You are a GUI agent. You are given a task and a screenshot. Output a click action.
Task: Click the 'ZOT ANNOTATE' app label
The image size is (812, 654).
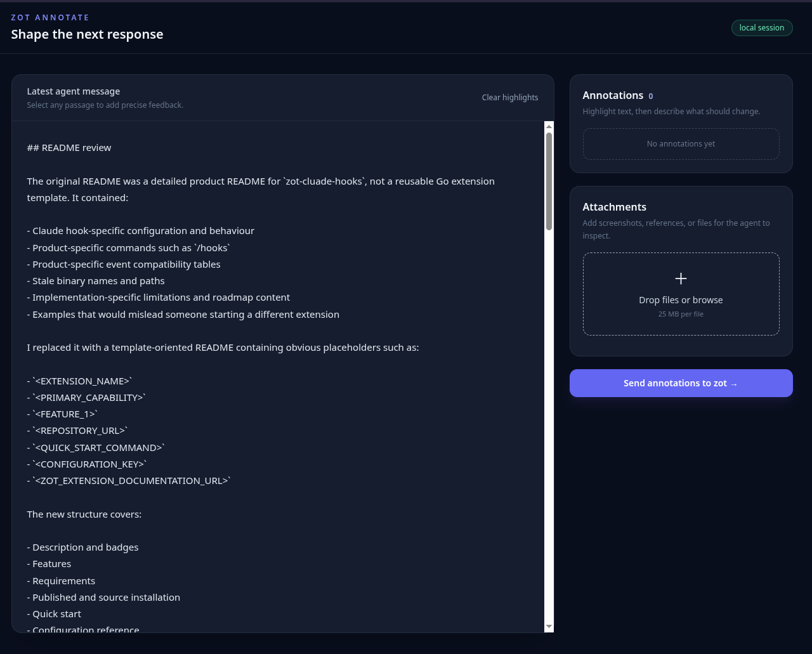tap(50, 17)
